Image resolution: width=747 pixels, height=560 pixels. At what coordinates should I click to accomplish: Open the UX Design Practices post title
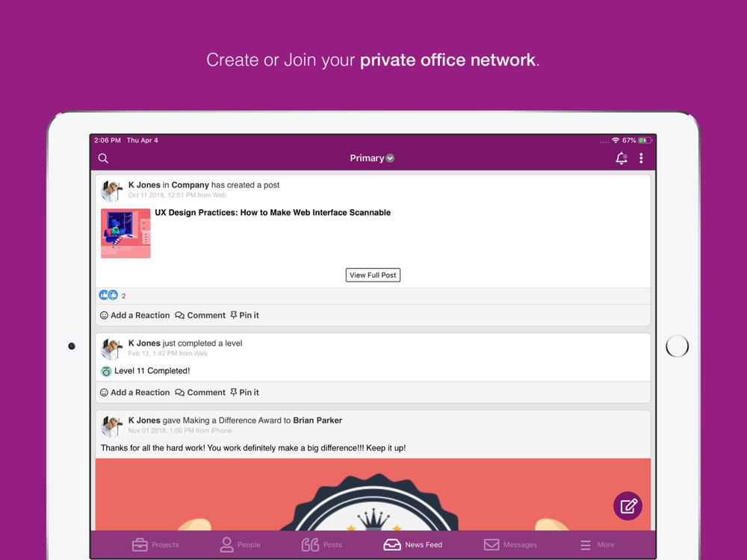pos(273,213)
